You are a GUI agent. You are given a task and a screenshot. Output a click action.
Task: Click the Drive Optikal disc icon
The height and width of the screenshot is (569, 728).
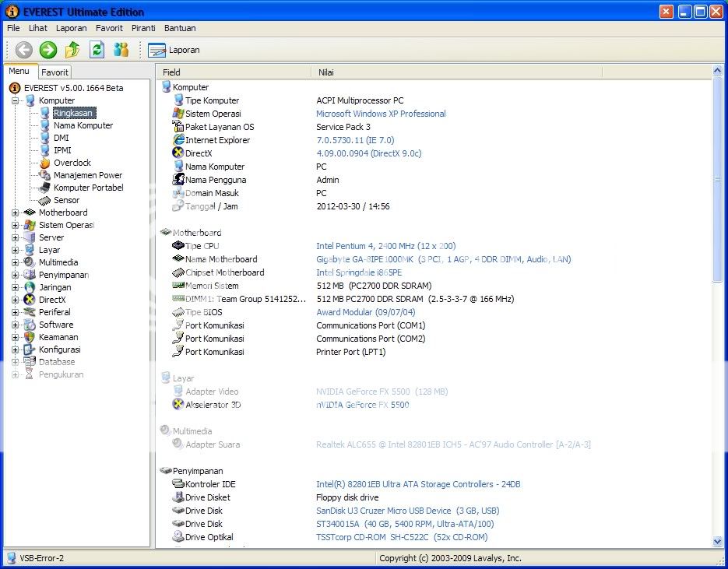178,536
